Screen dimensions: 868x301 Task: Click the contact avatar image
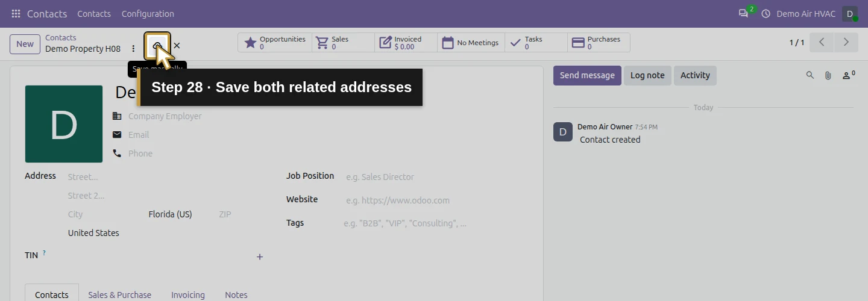(64, 124)
